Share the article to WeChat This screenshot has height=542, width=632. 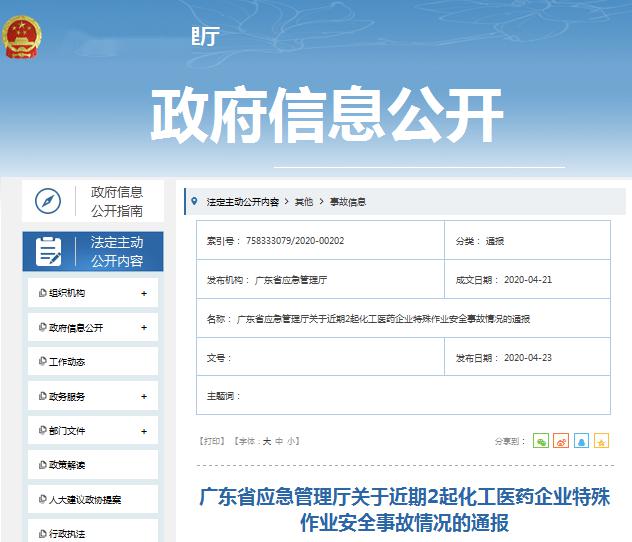click(x=541, y=441)
